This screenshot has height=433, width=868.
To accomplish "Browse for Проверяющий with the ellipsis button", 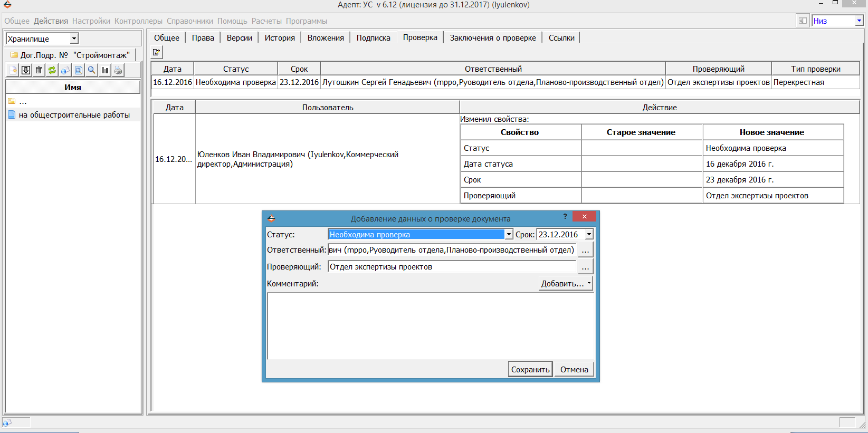I will tap(585, 267).
